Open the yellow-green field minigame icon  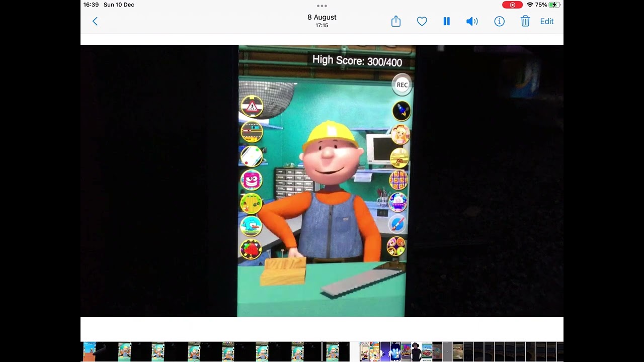pyautogui.click(x=251, y=204)
